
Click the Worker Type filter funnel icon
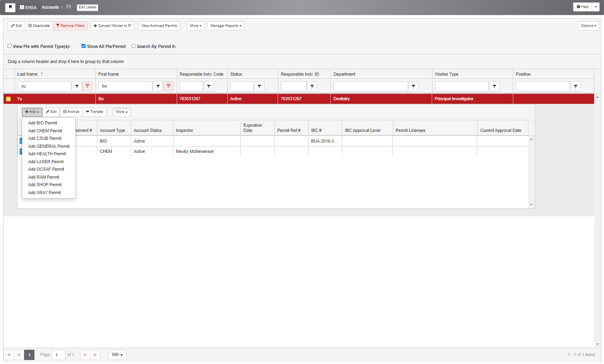coord(494,86)
